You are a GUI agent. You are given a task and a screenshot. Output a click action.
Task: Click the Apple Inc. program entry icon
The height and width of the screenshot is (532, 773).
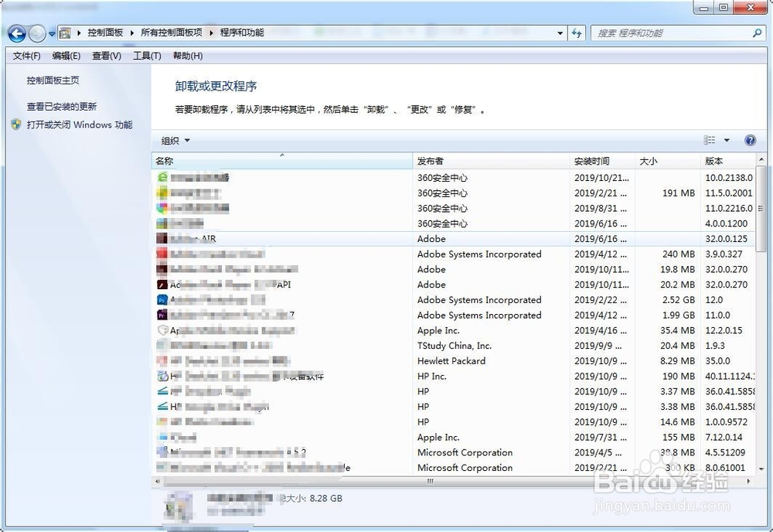pyautogui.click(x=163, y=330)
